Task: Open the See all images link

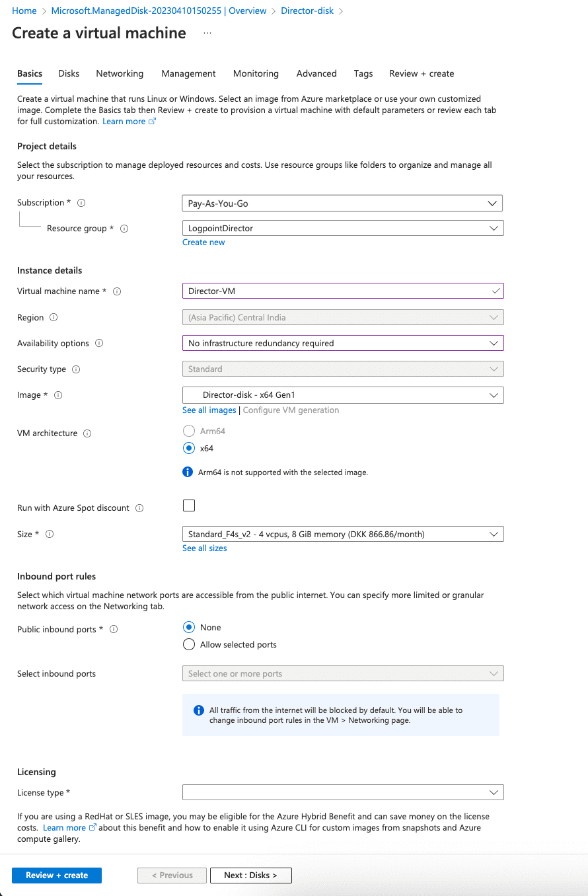Action: (209, 410)
